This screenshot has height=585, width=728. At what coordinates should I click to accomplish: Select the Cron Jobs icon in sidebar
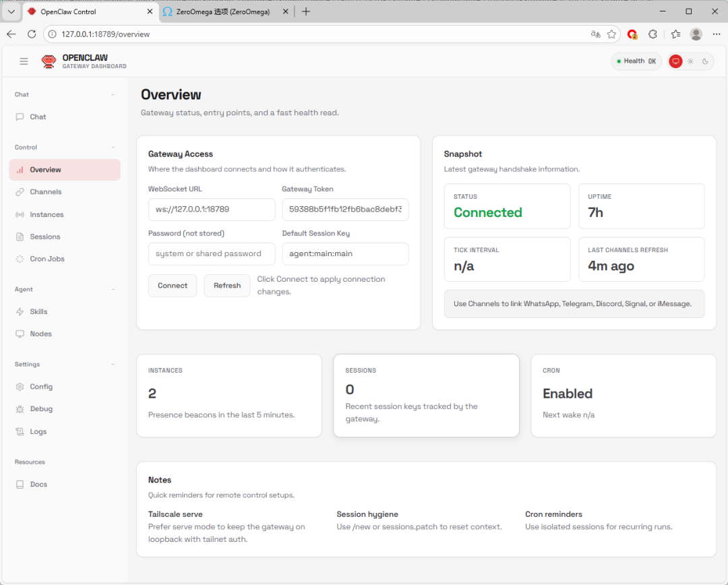pyautogui.click(x=20, y=259)
